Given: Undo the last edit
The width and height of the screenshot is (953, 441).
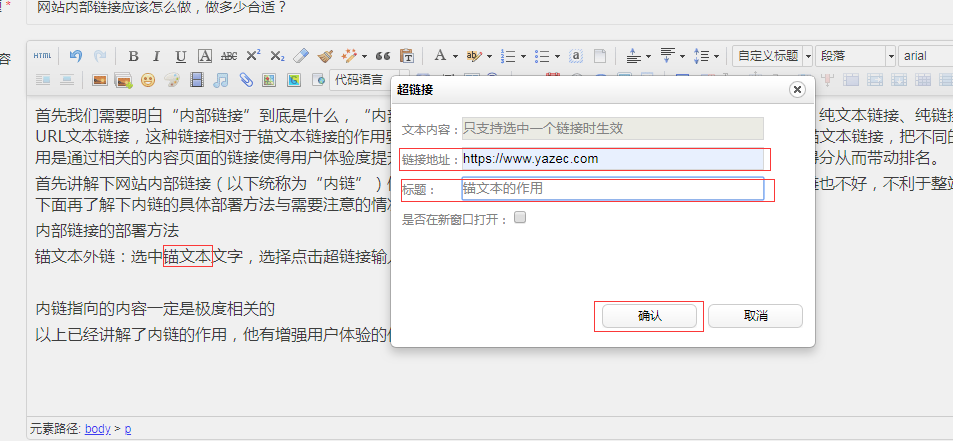Looking at the screenshot, I should (x=75, y=56).
